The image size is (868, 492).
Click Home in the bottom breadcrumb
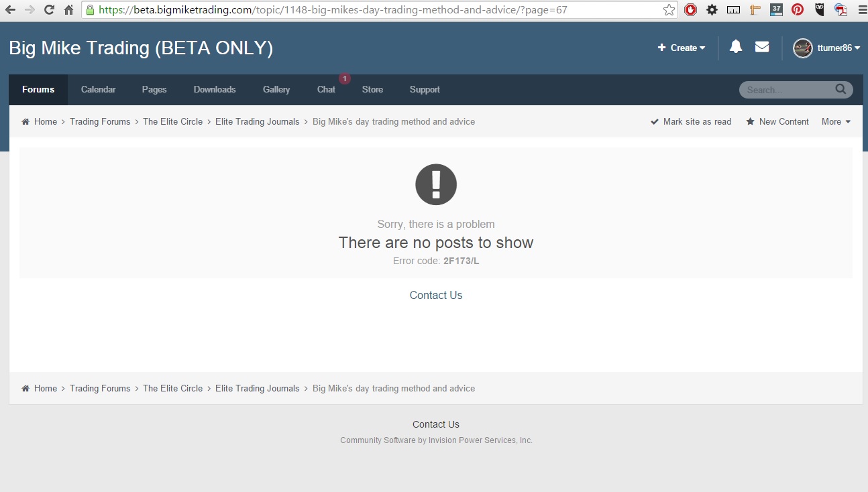click(x=46, y=389)
